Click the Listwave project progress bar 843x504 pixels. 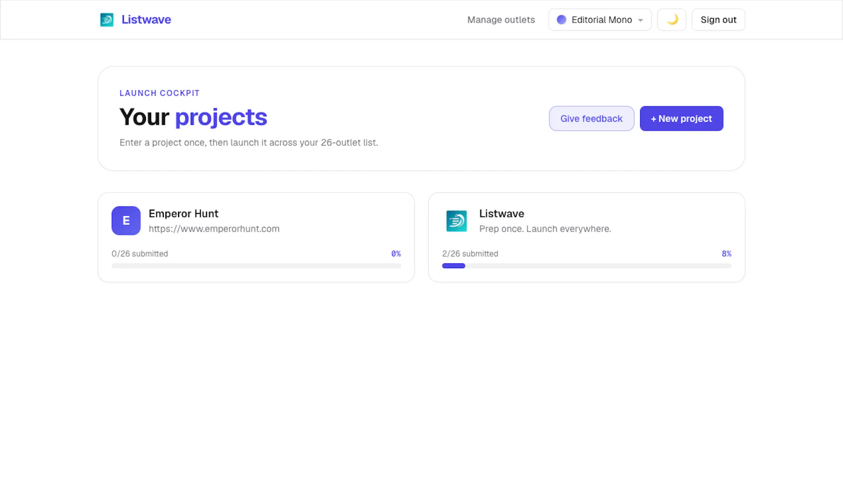click(x=586, y=266)
